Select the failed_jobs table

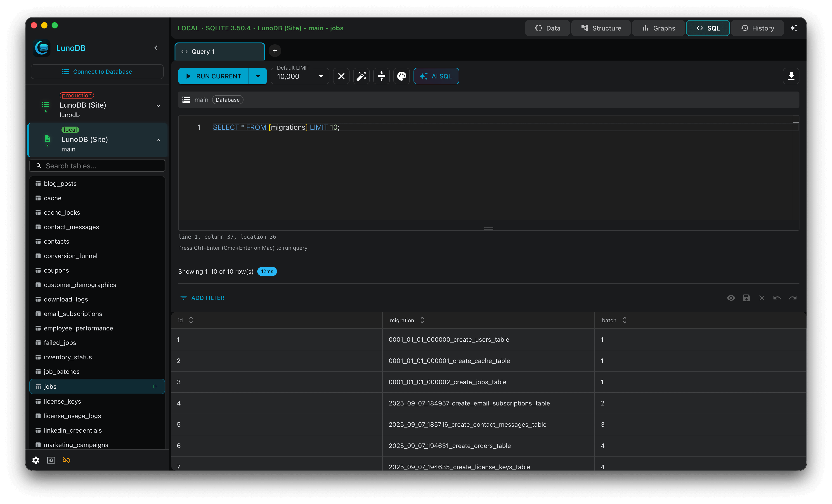[x=97, y=343]
